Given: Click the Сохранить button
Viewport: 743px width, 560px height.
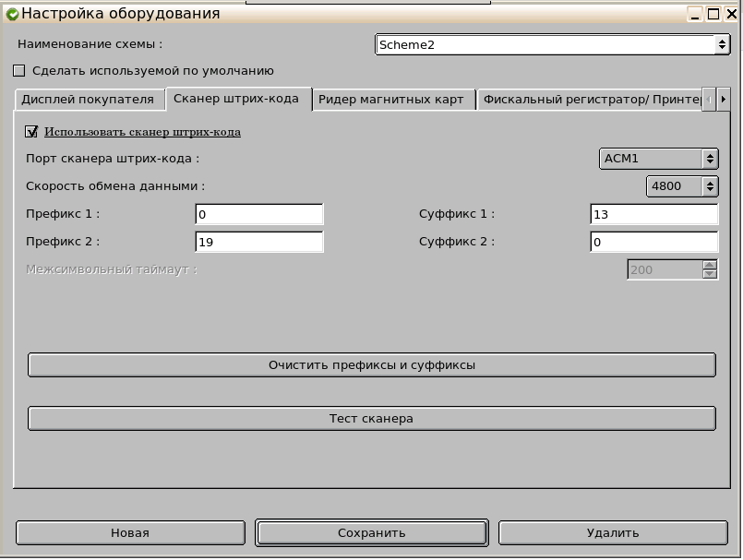Looking at the screenshot, I should coord(372,533).
